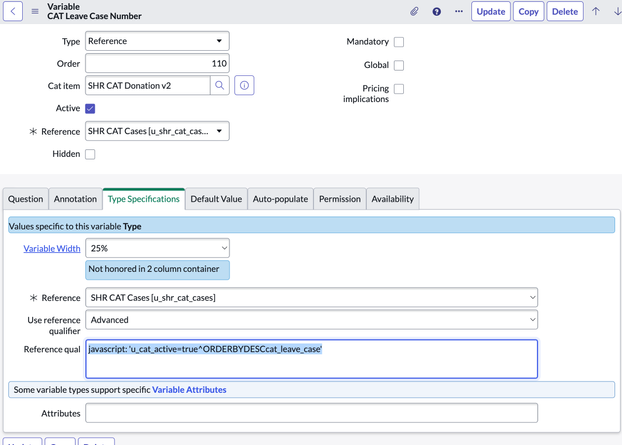Open attachments via the paperclip icon
622x445 pixels.
(414, 12)
